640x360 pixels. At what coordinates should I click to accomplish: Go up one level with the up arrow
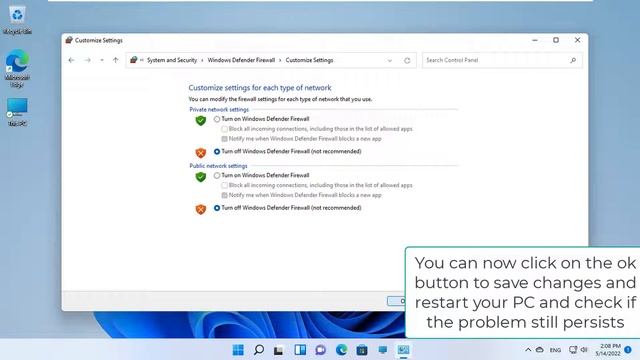click(x=116, y=60)
